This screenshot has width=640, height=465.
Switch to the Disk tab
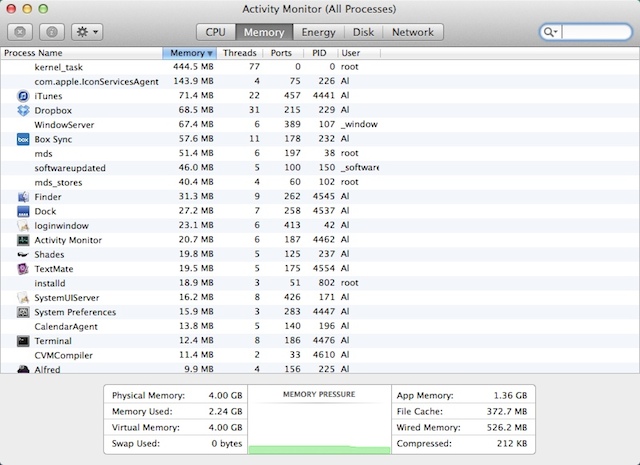coord(363,32)
